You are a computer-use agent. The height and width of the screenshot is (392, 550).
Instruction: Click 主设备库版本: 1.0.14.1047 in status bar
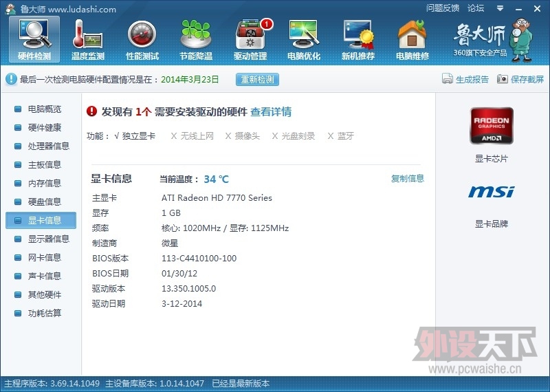tap(155, 384)
